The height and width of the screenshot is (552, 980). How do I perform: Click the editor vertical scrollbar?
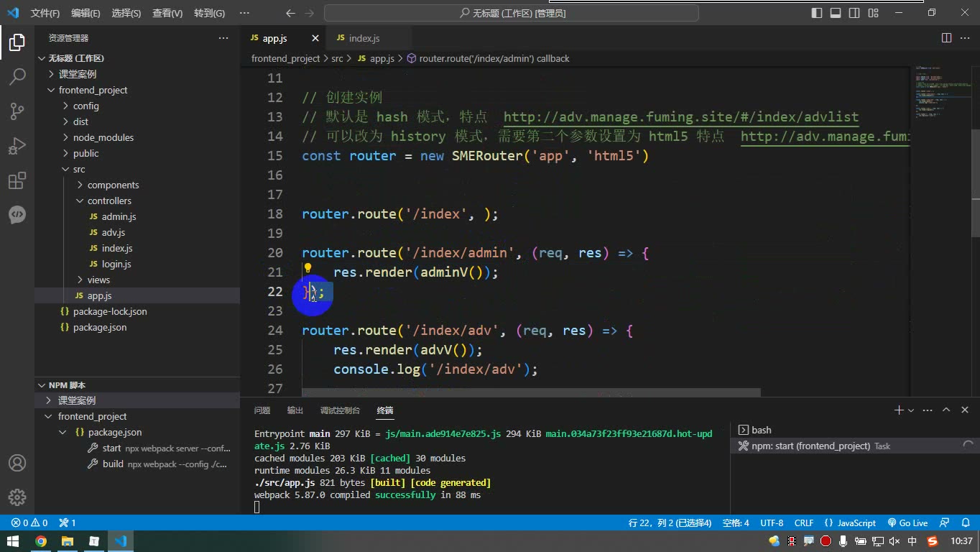pos(975,183)
